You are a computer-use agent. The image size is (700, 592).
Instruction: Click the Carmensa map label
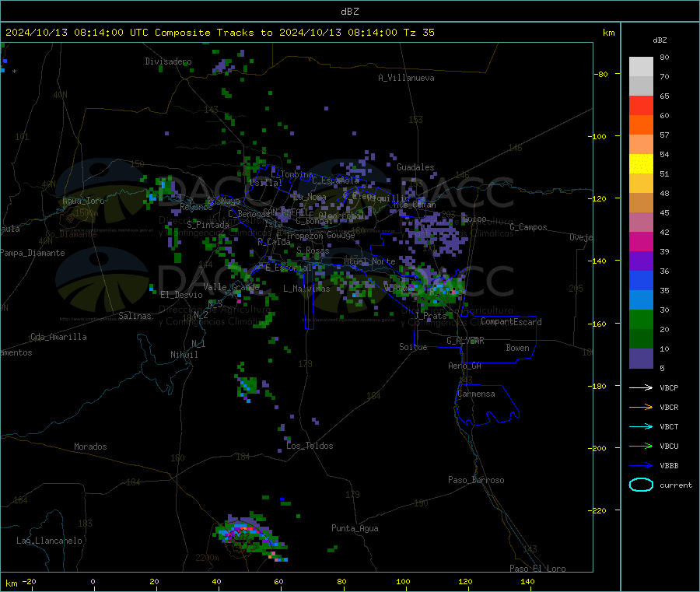[x=476, y=394]
